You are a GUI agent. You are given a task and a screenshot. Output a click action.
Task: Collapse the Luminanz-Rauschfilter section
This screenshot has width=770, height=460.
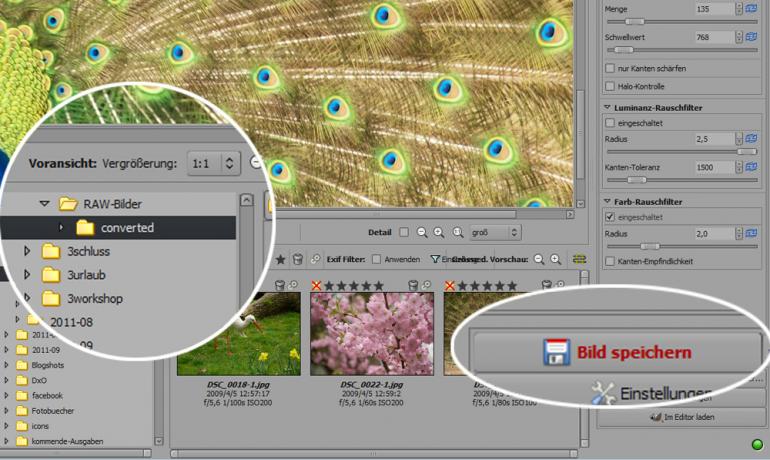point(607,107)
